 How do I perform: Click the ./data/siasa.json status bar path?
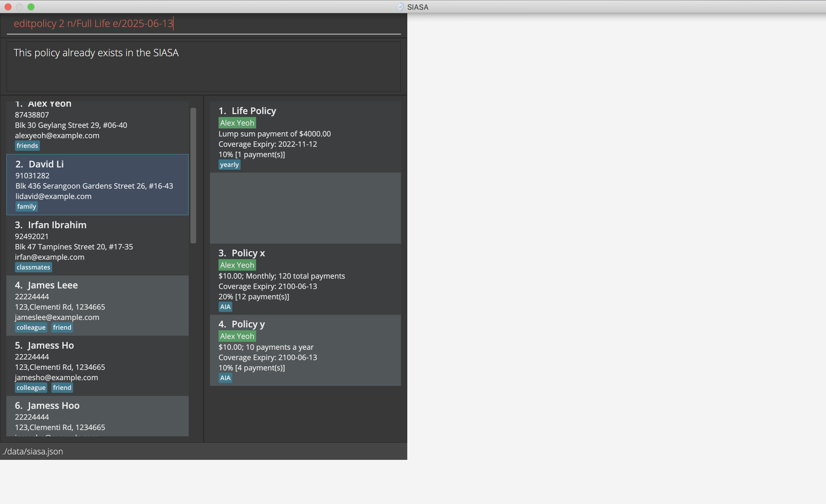[x=33, y=451]
